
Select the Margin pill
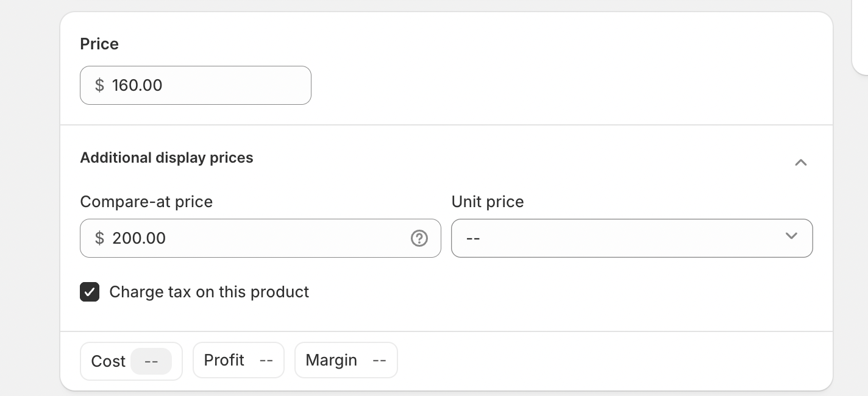[346, 360]
